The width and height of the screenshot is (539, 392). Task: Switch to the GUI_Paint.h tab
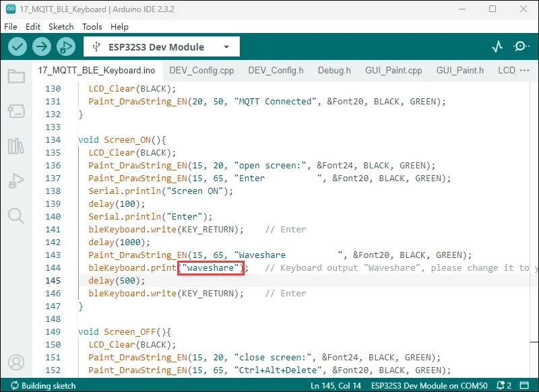(x=459, y=70)
